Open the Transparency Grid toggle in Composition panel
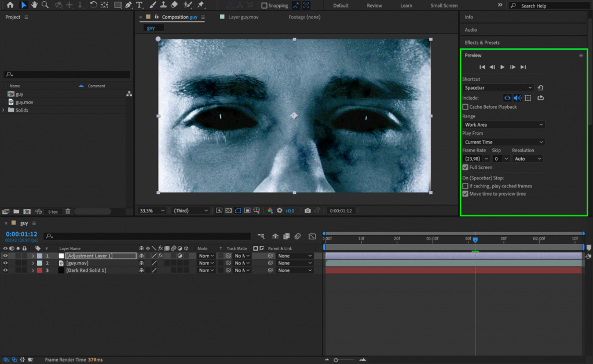Viewport: 593px width, 364px height. click(228, 211)
